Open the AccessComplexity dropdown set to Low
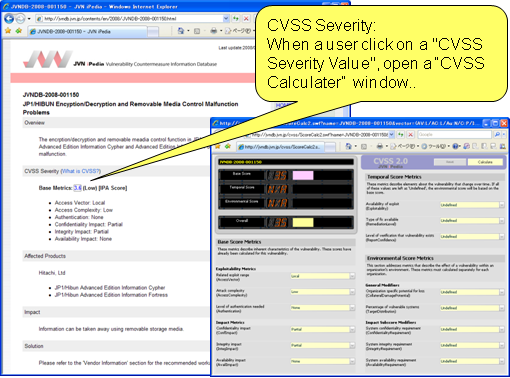Viewport: 510px width, 378px height. pos(323,292)
